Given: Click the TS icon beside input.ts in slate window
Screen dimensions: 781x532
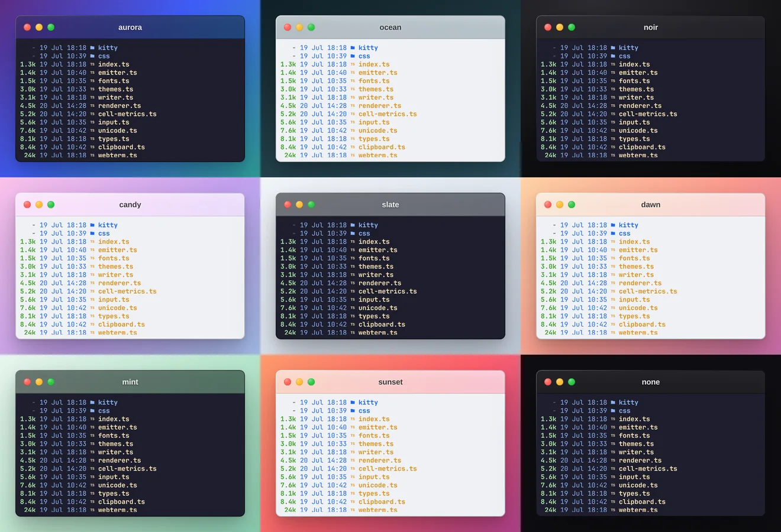Looking at the screenshot, I should click(353, 300).
